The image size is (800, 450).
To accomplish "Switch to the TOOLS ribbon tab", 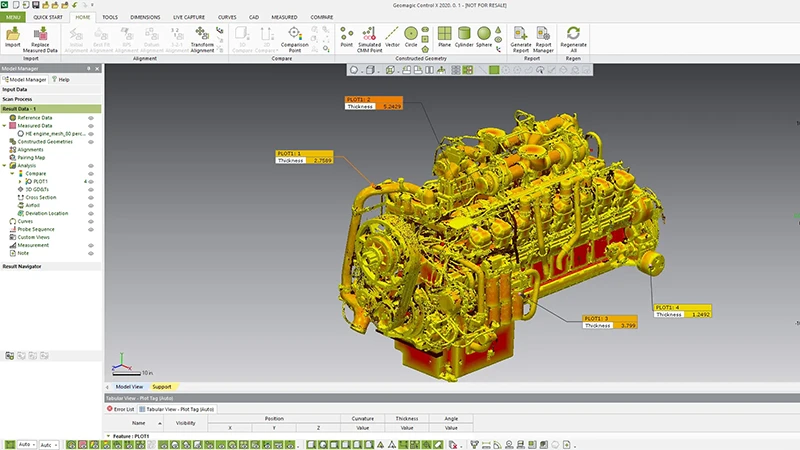I will pos(110,17).
